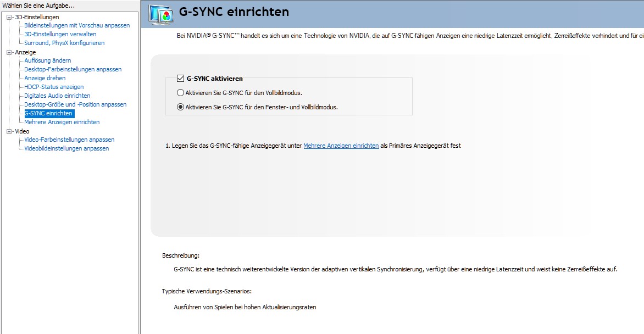Select G-SYNC für Fenster- und Vollbildmodus radio

coord(180,107)
